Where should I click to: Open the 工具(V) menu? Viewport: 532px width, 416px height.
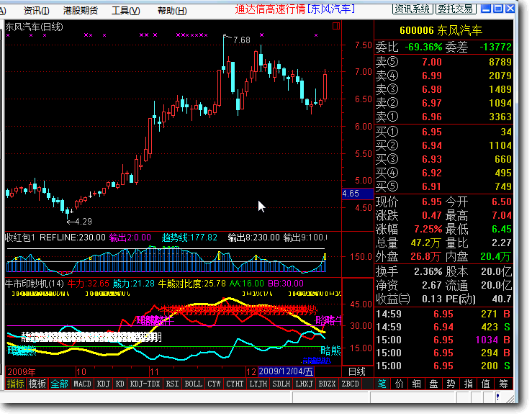click(126, 11)
